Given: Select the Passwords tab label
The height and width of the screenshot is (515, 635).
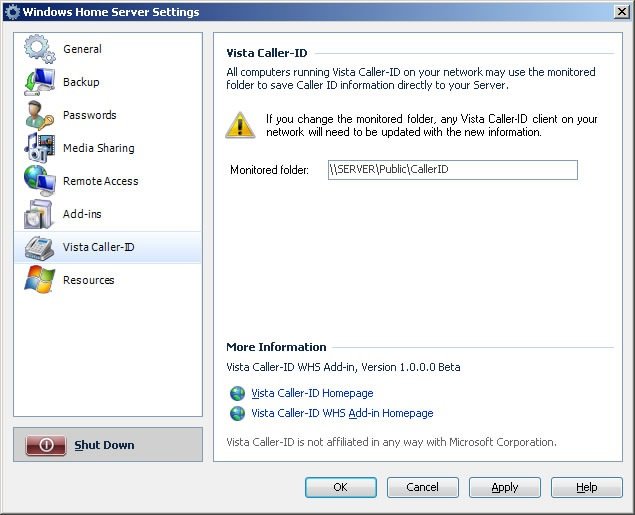Looking at the screenshot, I should coord(90,115).
